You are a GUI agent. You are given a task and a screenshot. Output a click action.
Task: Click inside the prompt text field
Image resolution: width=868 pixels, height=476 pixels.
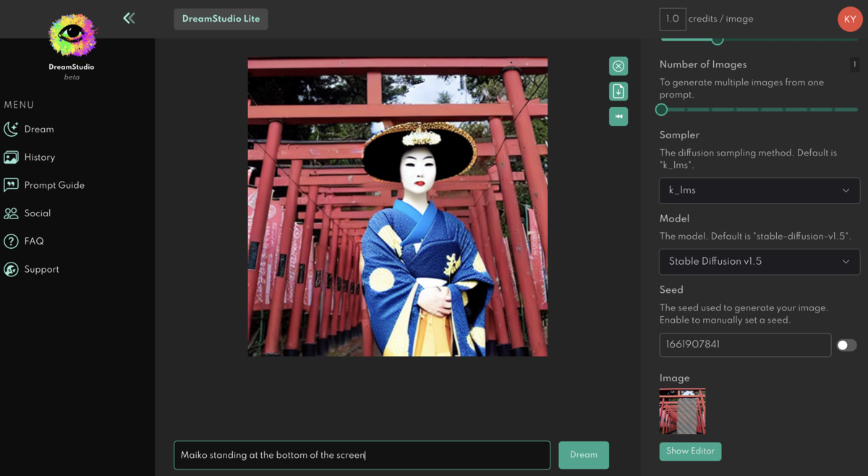point(362,455)
